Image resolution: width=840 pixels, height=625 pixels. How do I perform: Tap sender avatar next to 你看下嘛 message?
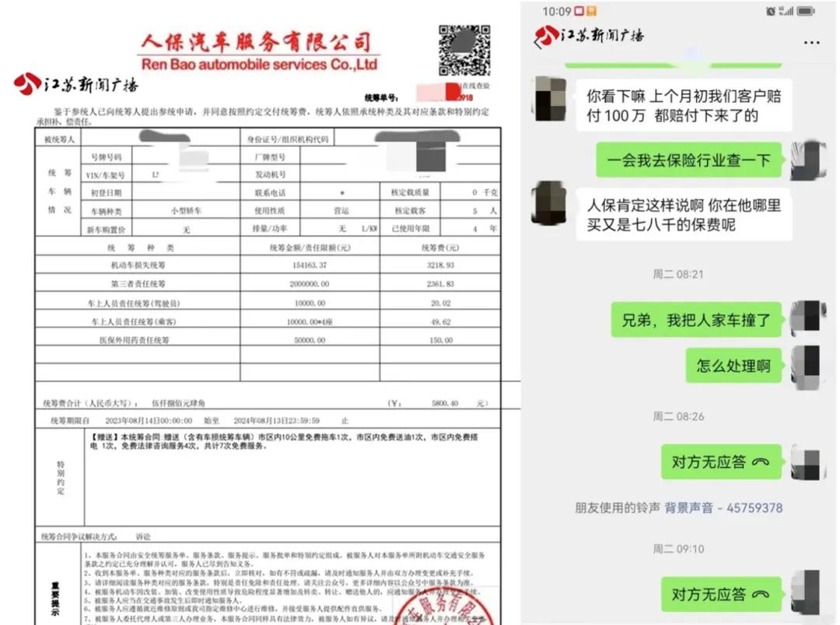pos(549,99)
